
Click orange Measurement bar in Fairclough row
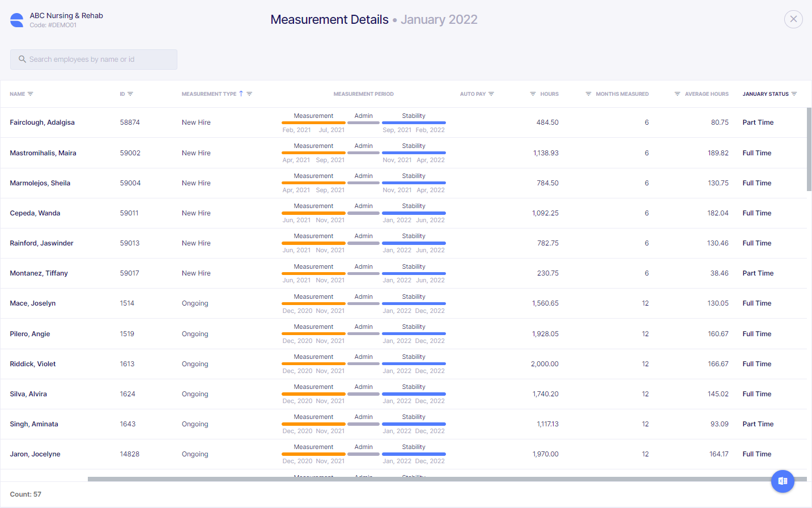pyautogui.click(x=313, y=122)
